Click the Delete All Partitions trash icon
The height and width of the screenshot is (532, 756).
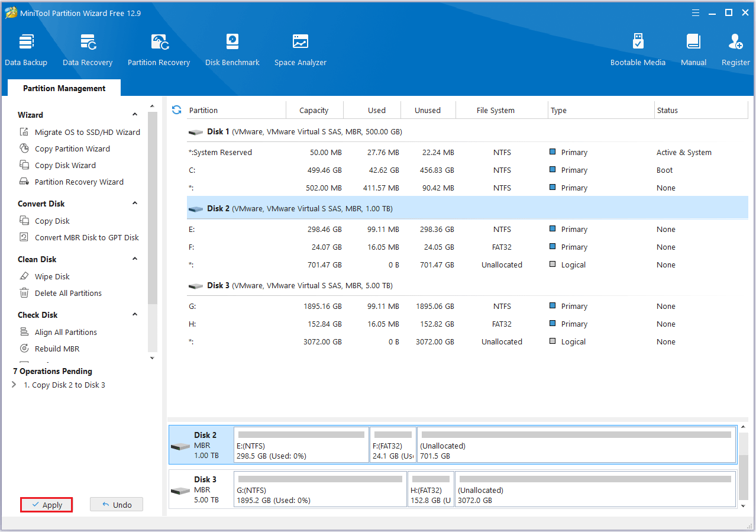coord(24,293)
